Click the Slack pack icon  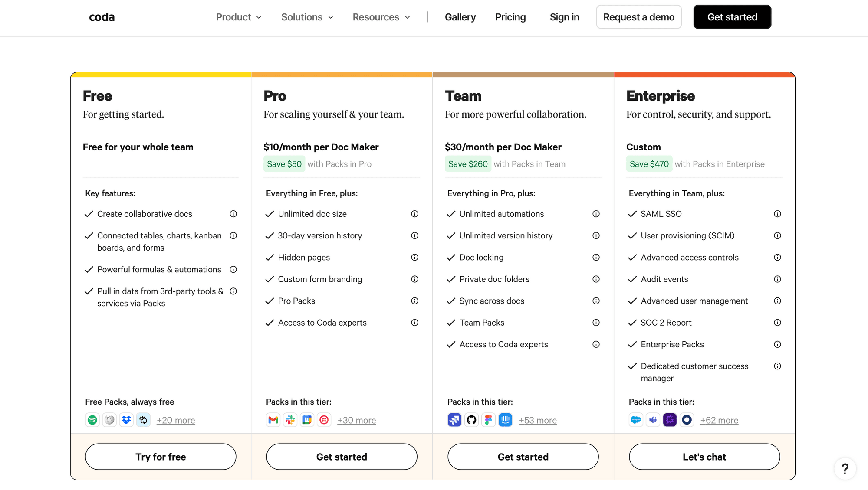290,420
